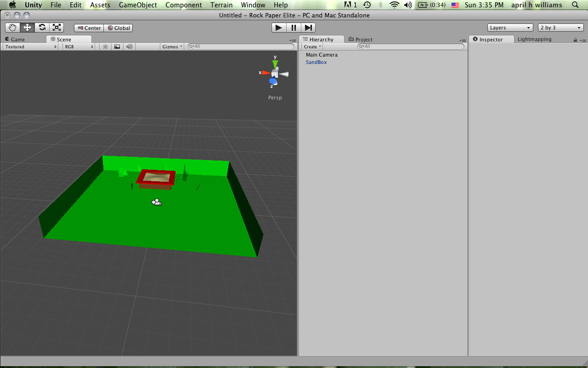Mute scene audio via the speaker icon
588x368 pixels.
tap(129, 46)
